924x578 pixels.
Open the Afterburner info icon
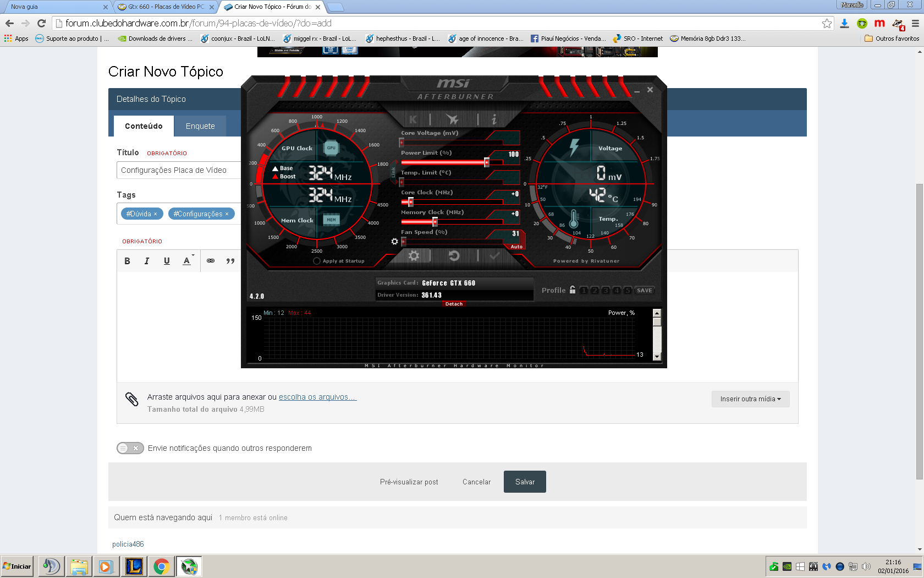494,119
